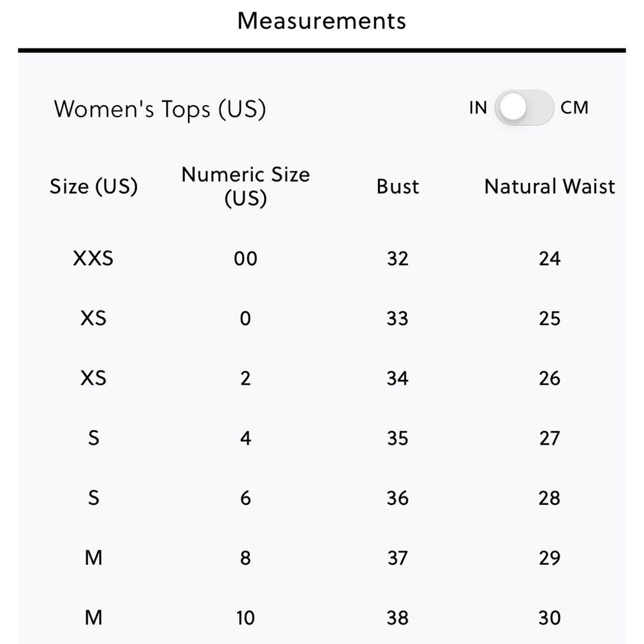Toggle the IN/CM unit switch
644x644 pixels.
(x=524, y=108)
